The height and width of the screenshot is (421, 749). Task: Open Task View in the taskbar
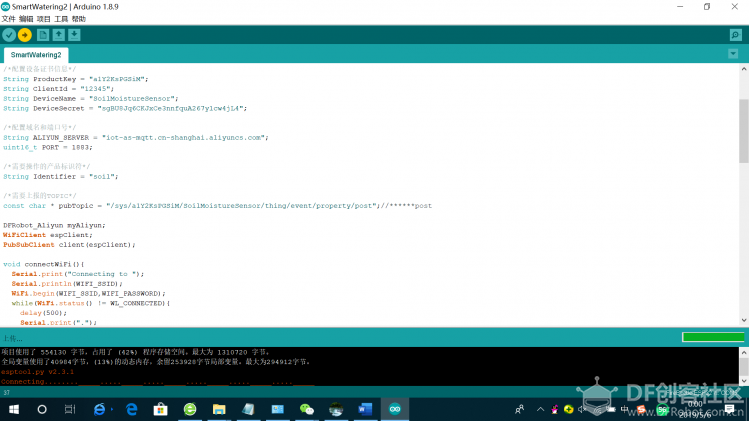click(x=70, y=410)
